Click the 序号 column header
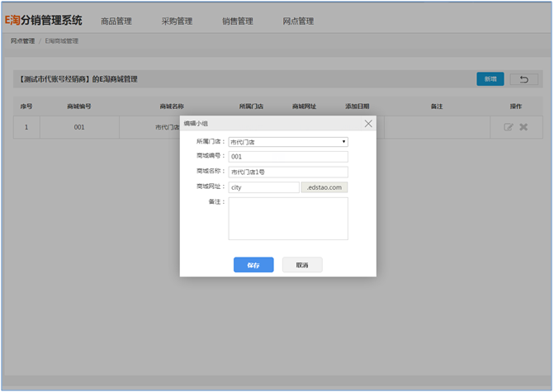Image resolution: width=554 pixels, height=392 pixels. click(26, 106)
